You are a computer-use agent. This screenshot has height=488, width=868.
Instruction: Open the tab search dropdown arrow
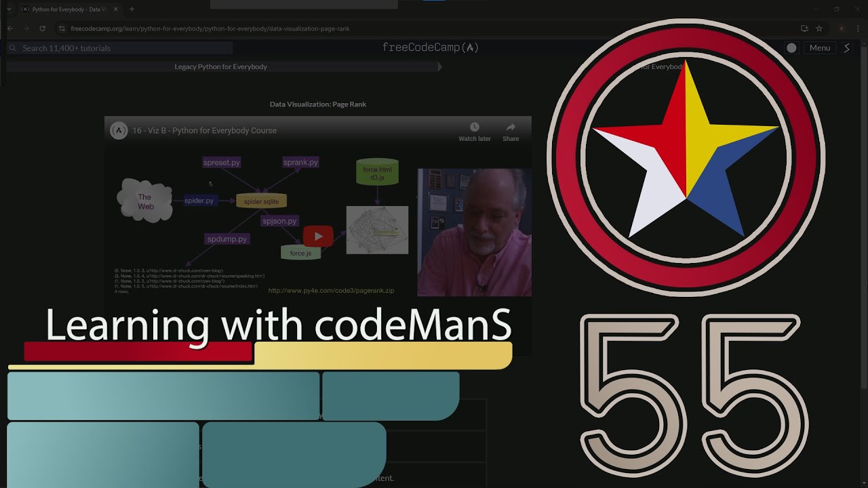coord(8,9)
